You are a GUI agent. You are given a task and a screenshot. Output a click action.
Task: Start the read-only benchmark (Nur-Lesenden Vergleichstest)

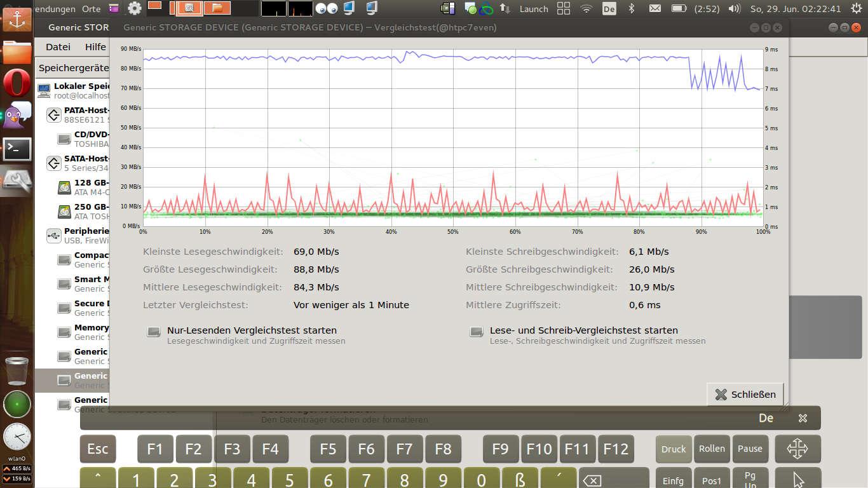point(251,331)
